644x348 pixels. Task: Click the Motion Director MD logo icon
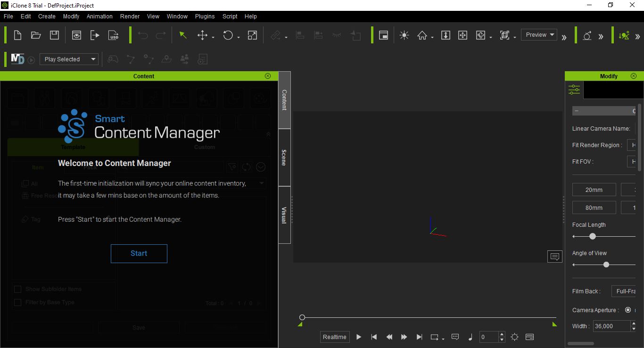(17, 59)
